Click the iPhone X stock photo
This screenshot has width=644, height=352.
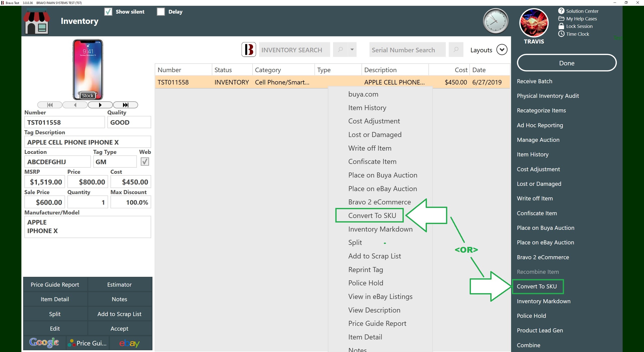click(88, 70)
